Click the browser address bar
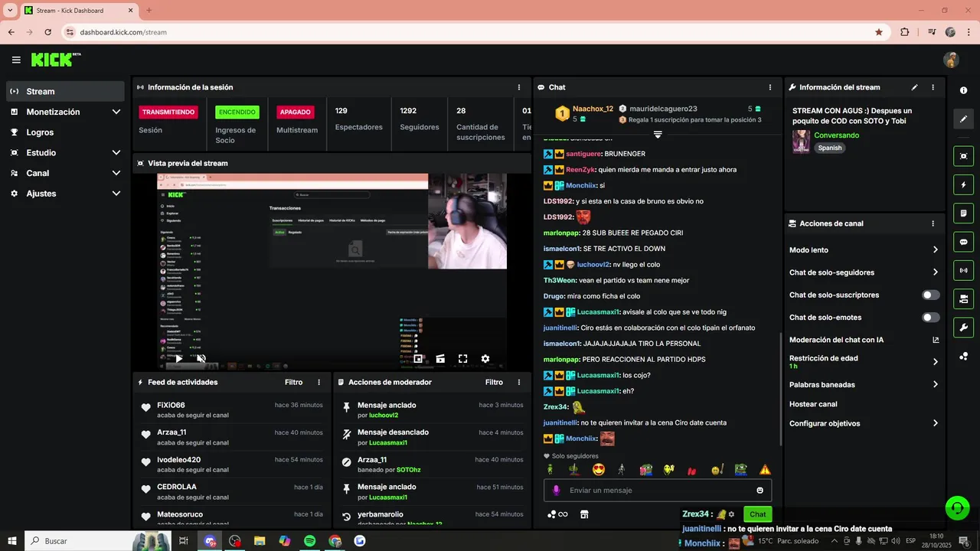The image size is (980, 551). (475, 32)
